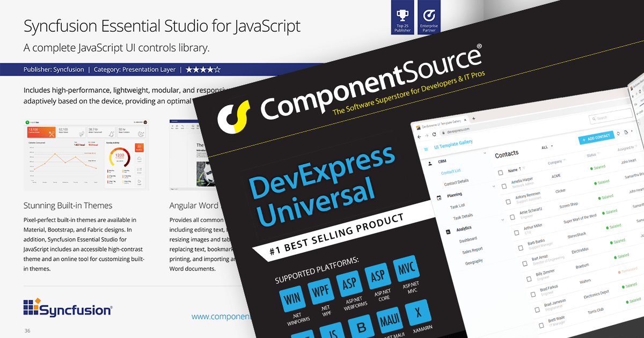Click the ASP.NET WebForms platform tile
Image resolution: width=644 pixels, height=338 pixels.
coord(348,285)
